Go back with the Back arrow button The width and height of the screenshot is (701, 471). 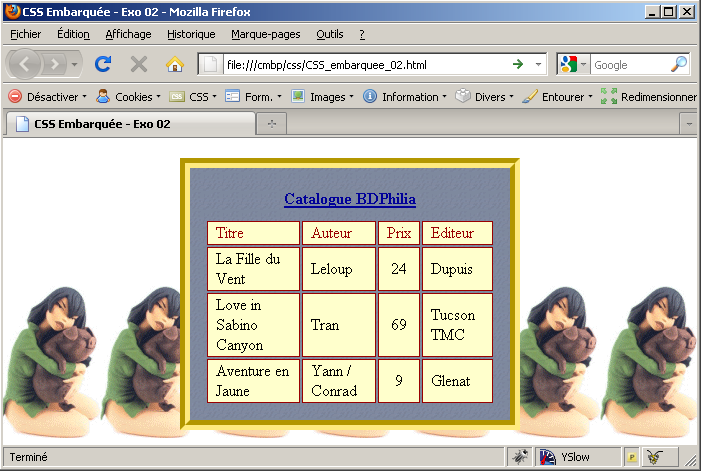25,64
